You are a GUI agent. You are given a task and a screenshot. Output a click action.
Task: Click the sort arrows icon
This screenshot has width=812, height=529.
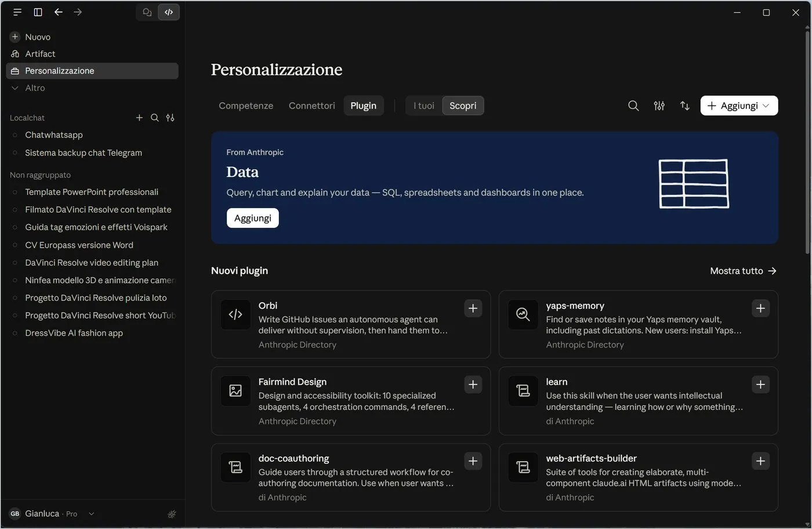click(x=685, y=106)
